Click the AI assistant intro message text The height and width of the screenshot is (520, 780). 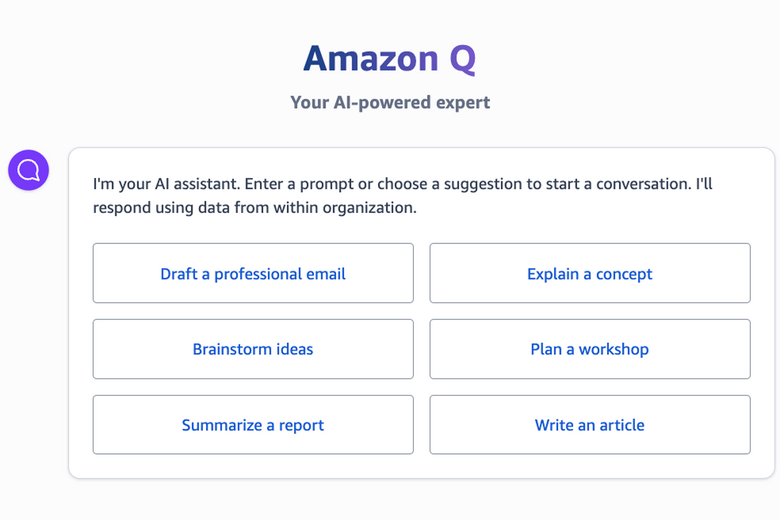click(x=402, y=185)
